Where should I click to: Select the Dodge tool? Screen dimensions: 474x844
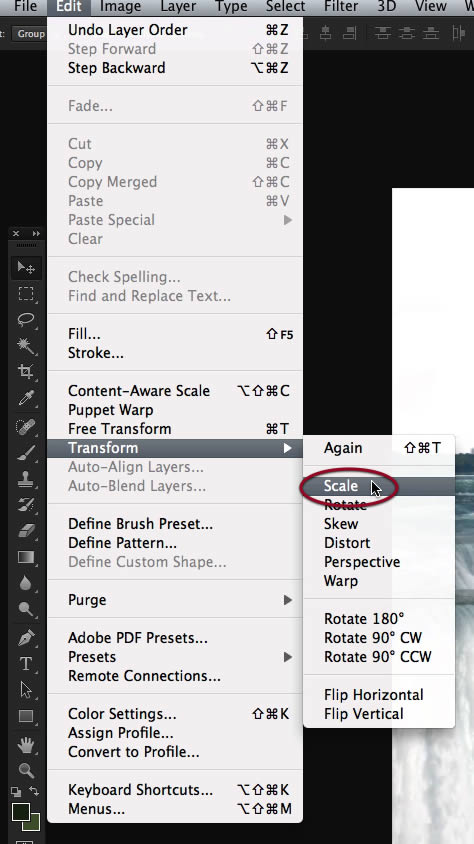coord(26,609)
